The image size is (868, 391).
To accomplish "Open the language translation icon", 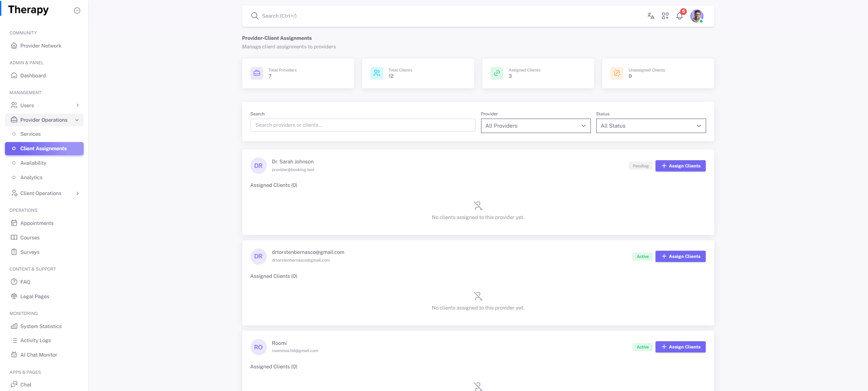I will click(651, 16).
